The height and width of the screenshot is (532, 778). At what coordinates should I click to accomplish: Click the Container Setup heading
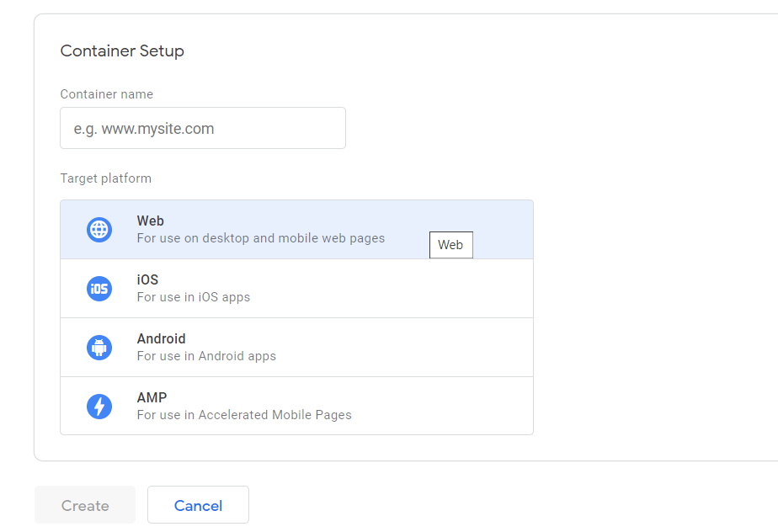[122, 51]
